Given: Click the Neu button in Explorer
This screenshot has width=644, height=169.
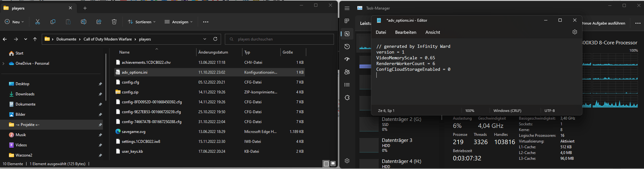Looking at the screenshot, I should tap(14, 22).
